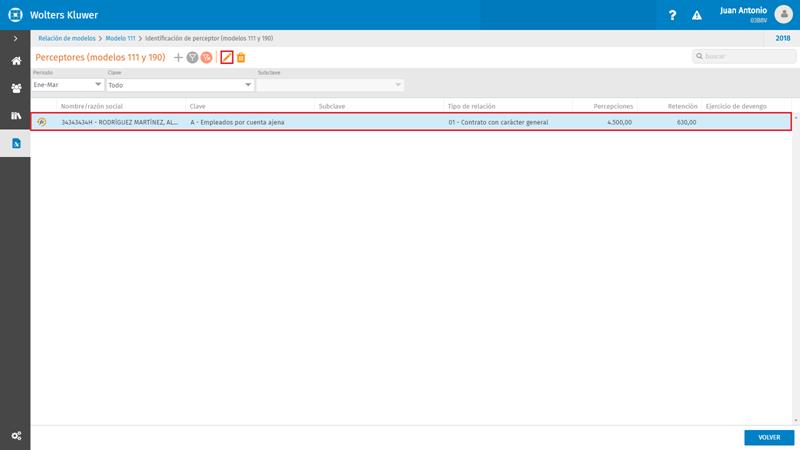Screen dimensions: 800x450
Task: Click the Wolters Kluwer logo icon
Action: point(15,15)
